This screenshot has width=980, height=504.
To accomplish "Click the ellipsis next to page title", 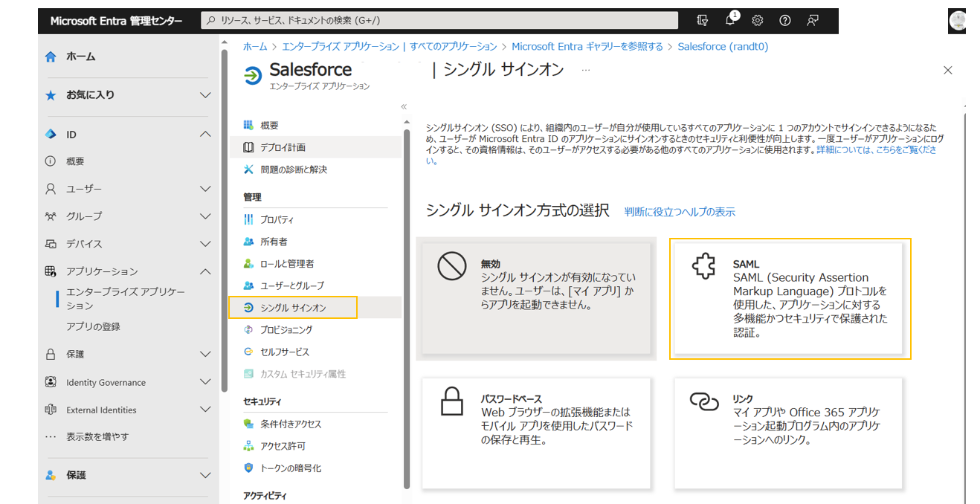I will coord(586,70).
